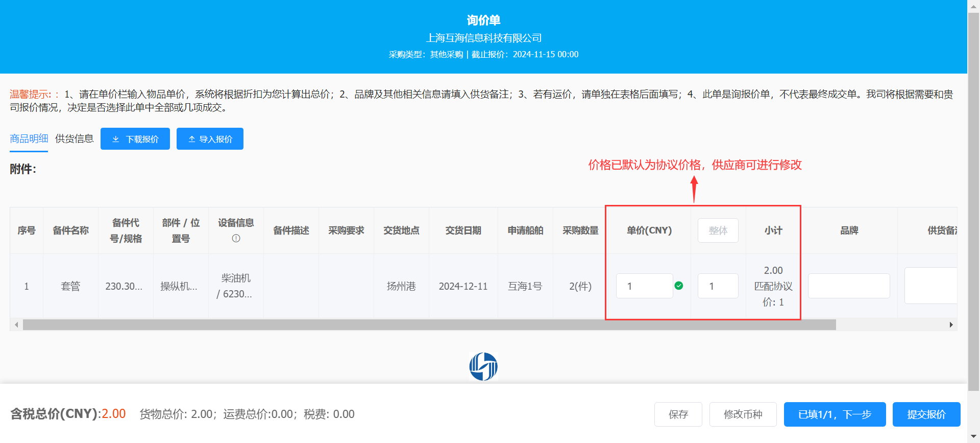Click the 备件名称 column header
980x443 pixels.
70,230
